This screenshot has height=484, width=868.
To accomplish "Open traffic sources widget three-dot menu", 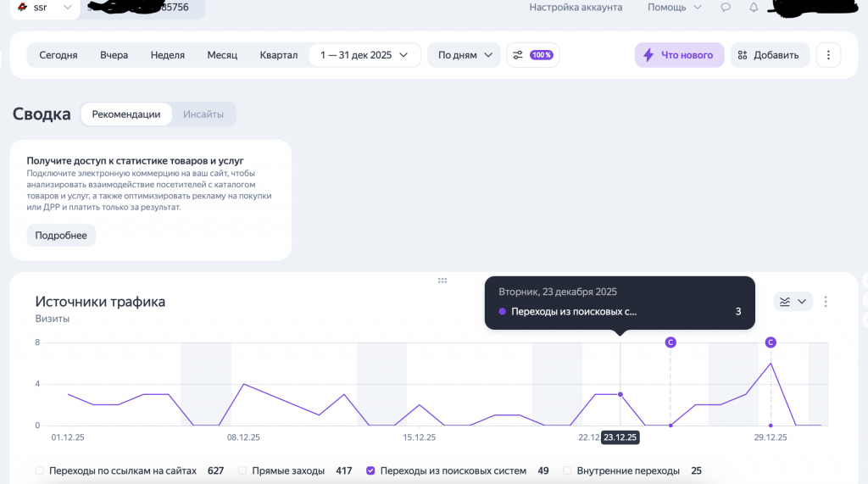I will pos(826,301).
